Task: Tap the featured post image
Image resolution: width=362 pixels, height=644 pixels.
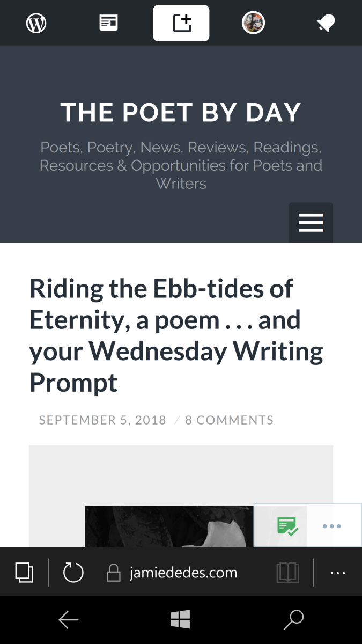Action: tap(169, 526)
